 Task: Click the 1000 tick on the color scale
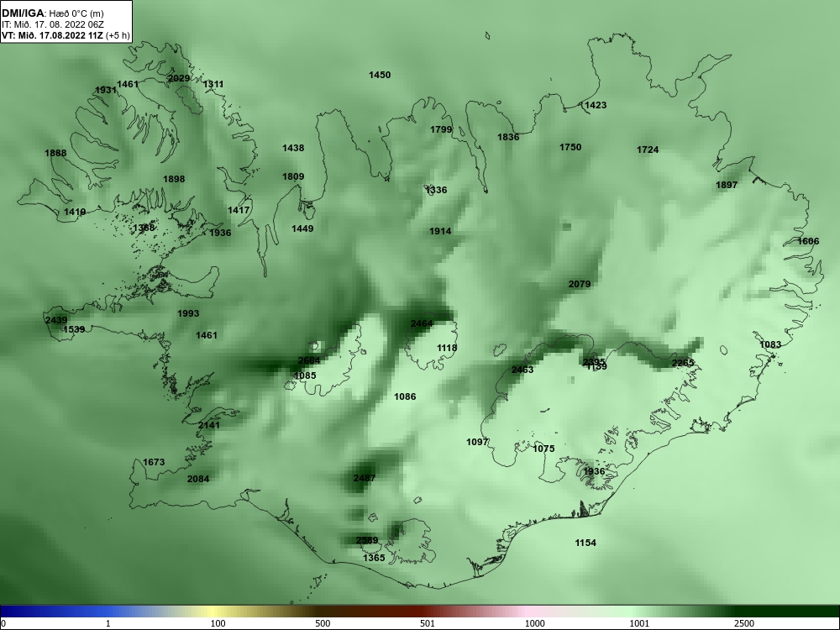(534, 623)
